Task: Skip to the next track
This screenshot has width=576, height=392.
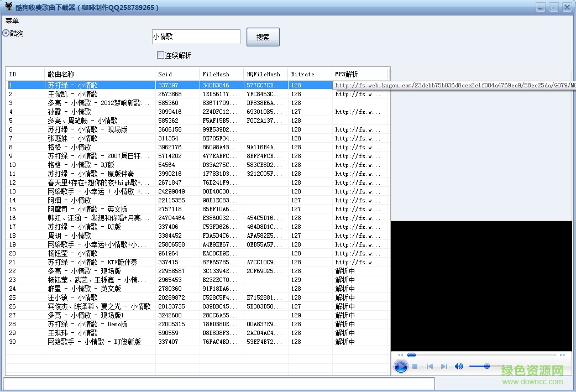Action: click(x=444, y=366)
